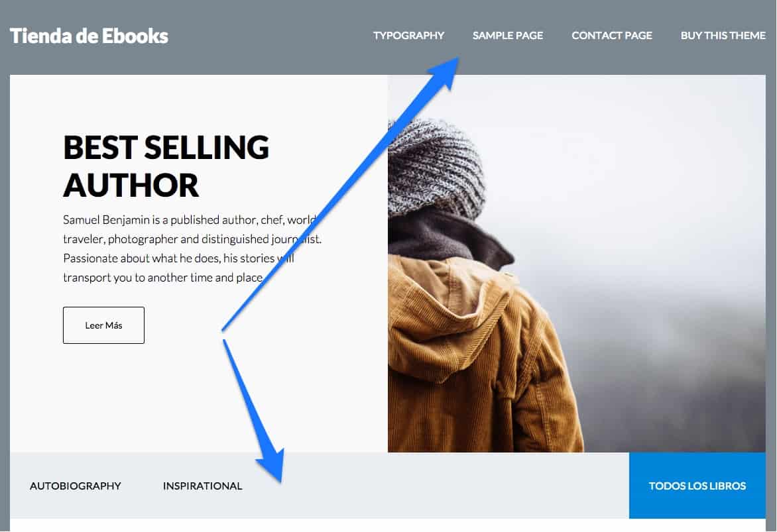Click Buy This Theme in navigation
This screenshot has width=777, height=532.
[723, 36]
